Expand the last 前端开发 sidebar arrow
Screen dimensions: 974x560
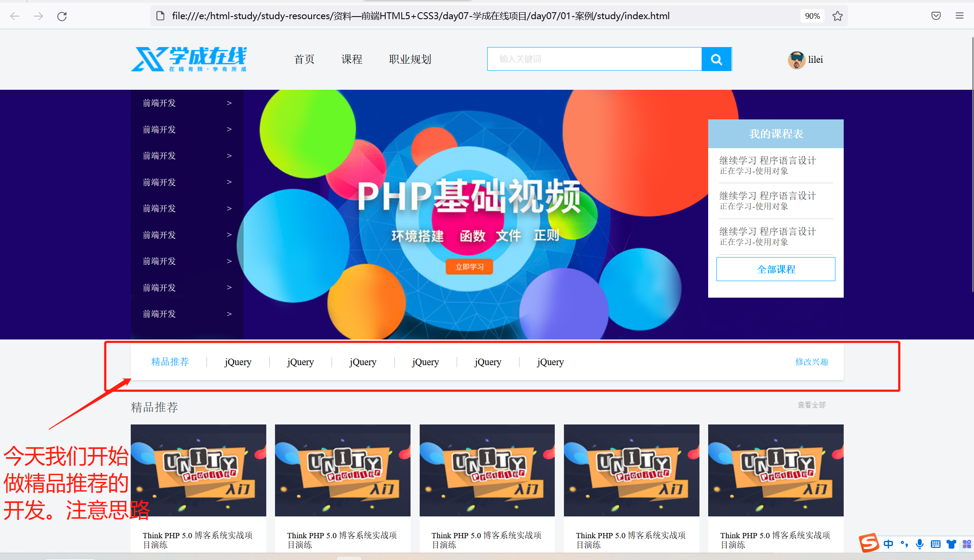(x=229, y=314)
